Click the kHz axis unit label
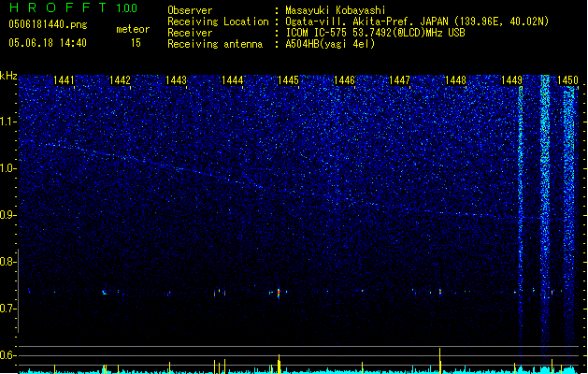Image resolution: width=588 pixels, height=374 pixels. tap(8, 76)
